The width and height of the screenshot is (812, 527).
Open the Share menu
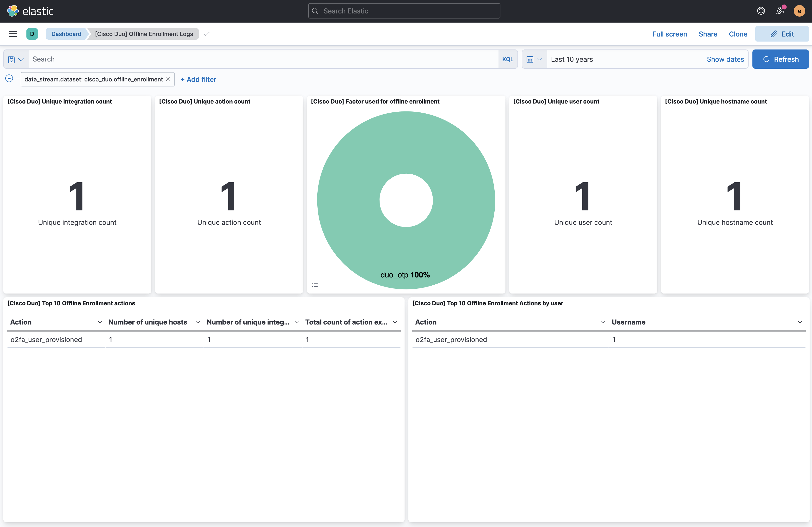[707, 34]
